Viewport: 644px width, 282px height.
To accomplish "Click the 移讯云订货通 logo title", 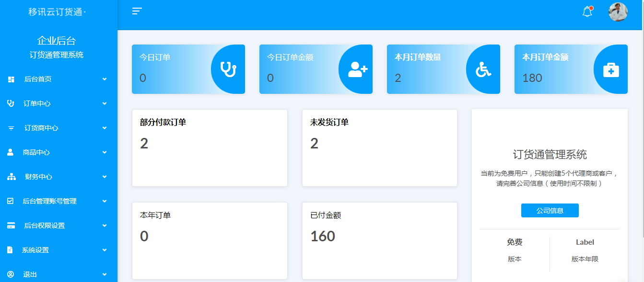I will (57, 12).
